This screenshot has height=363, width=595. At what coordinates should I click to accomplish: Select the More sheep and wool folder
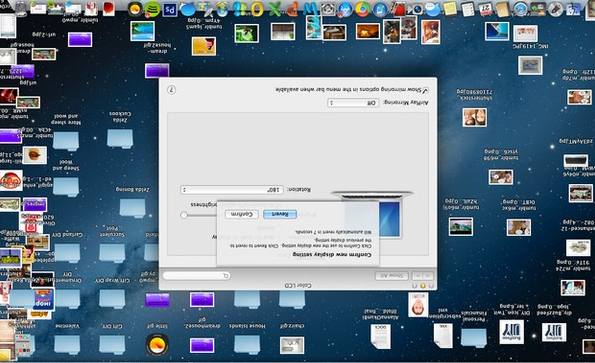click(x=66, y=141)
